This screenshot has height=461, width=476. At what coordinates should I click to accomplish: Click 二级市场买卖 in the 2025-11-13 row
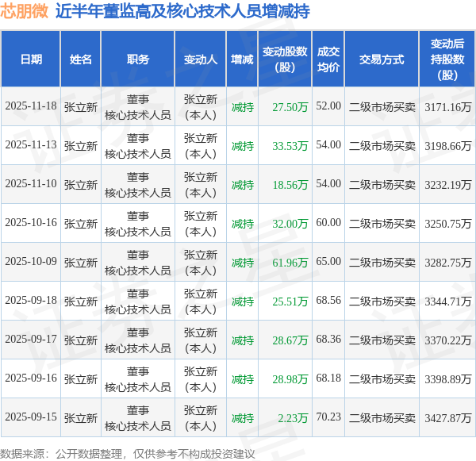[x=382, y=146]
